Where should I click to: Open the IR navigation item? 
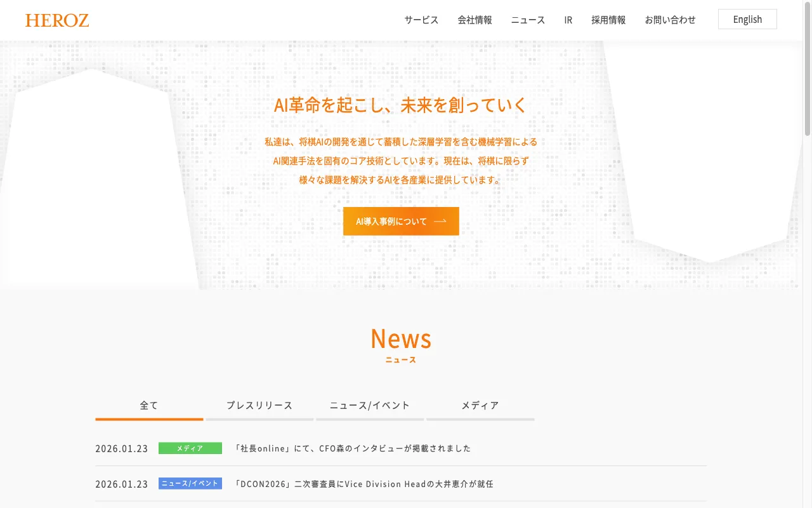coord(568,20)
